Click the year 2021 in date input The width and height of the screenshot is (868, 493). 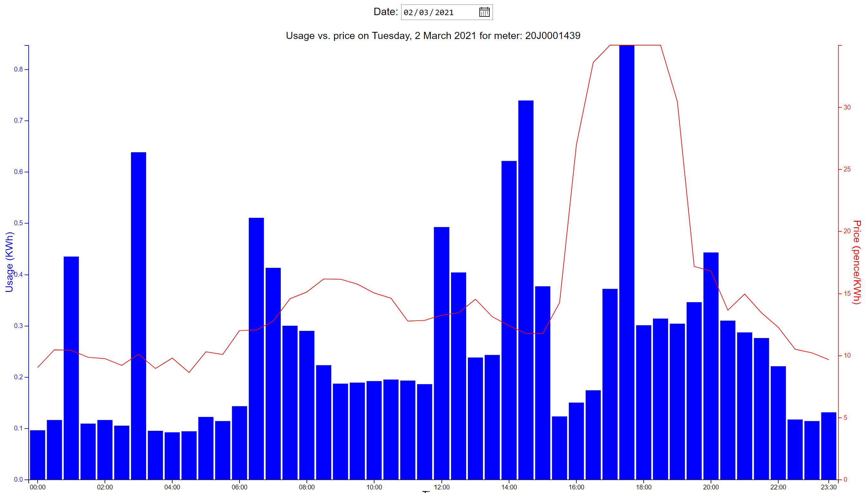click(444, 13)
